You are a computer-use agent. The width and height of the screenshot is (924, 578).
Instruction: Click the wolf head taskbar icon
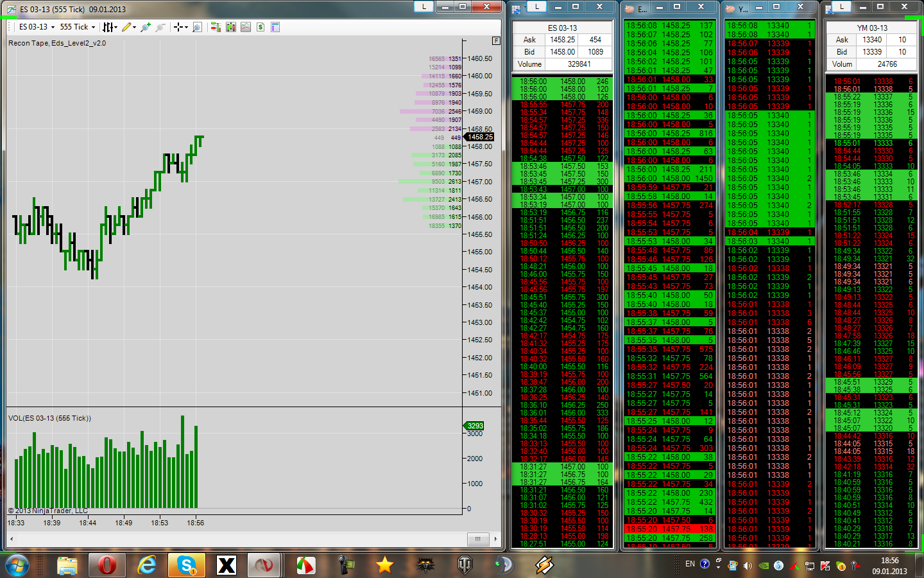425,565
